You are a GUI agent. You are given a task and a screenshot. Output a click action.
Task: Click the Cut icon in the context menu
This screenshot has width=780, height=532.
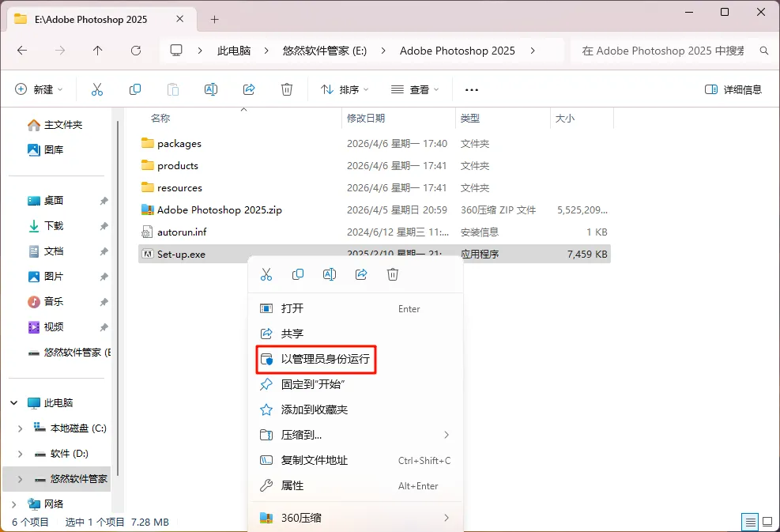click(x=266, y=274)
